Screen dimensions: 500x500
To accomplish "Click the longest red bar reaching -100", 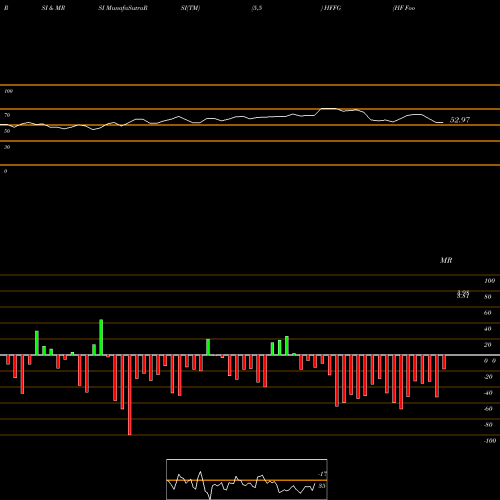I will (130, 395).
